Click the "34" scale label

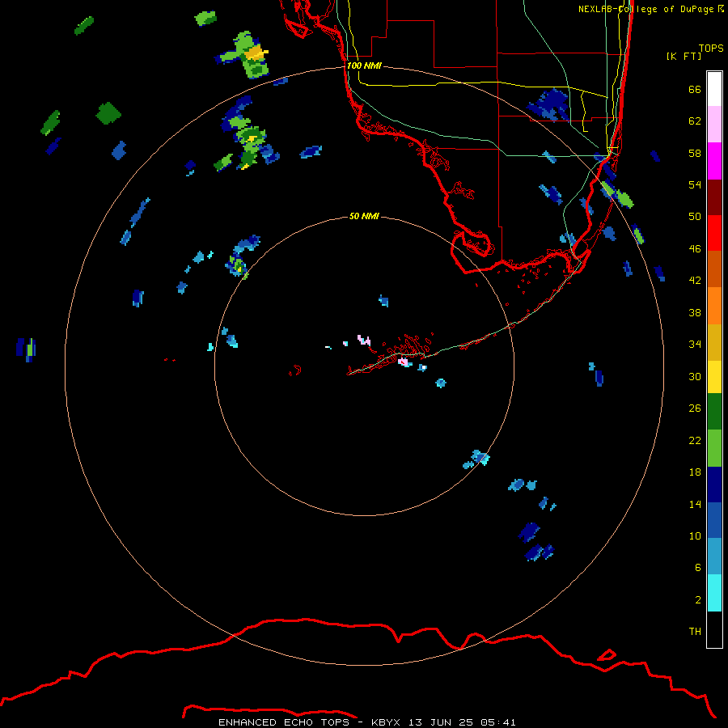(x=695, y=345)
